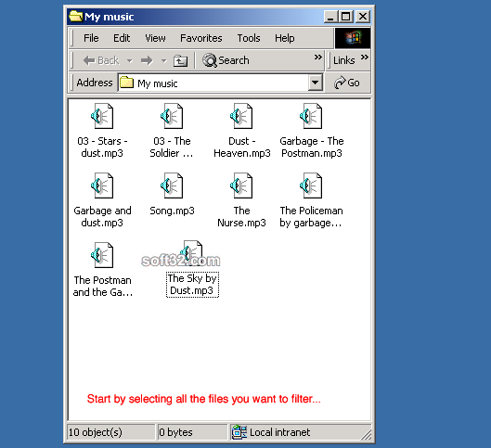The image size is (491, 448).
Task: Select the 03 - The Soldier file icon
Action: coord(172,116)
